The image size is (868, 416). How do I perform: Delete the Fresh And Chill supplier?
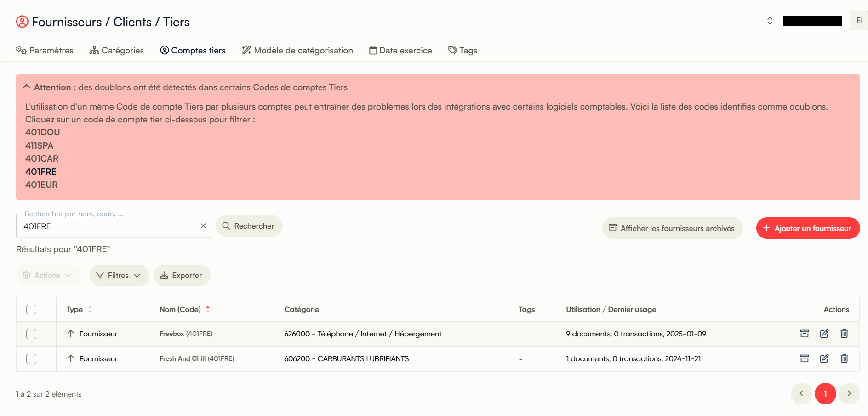pos(844,358)
